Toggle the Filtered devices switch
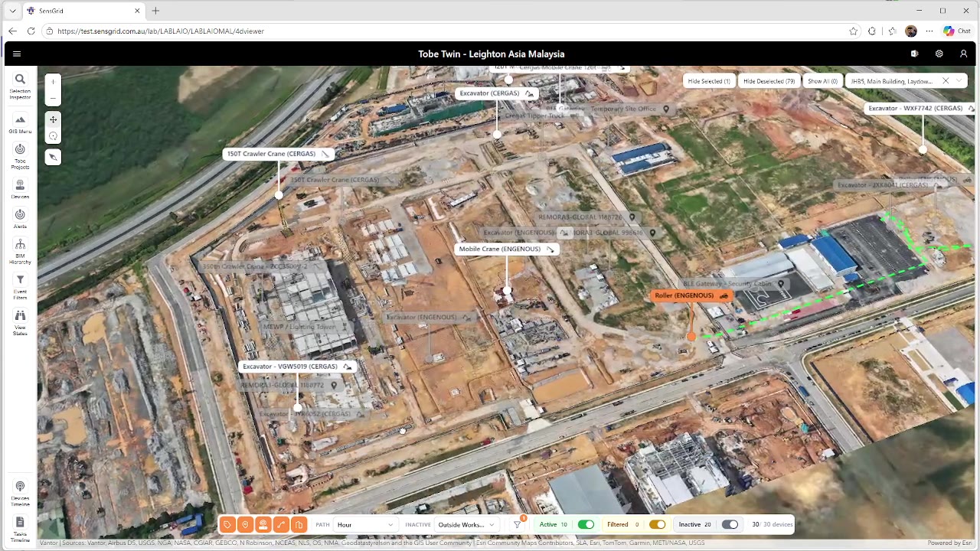The width and height of the screenshot is (980, 551). coord(657,524)
